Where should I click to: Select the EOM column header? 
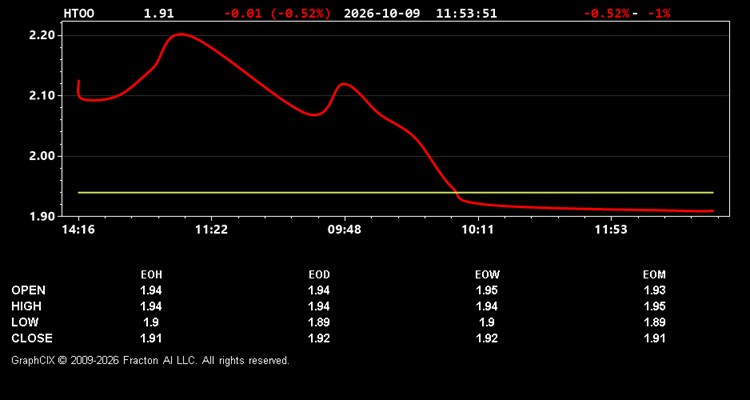click(x=654, y=275)
